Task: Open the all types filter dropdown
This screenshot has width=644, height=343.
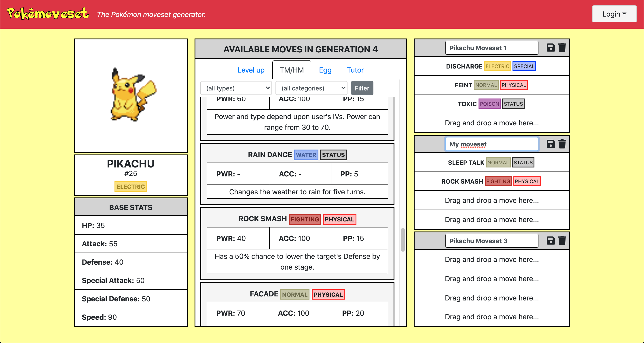Action: pyautogui.click(x=236, y=88)
